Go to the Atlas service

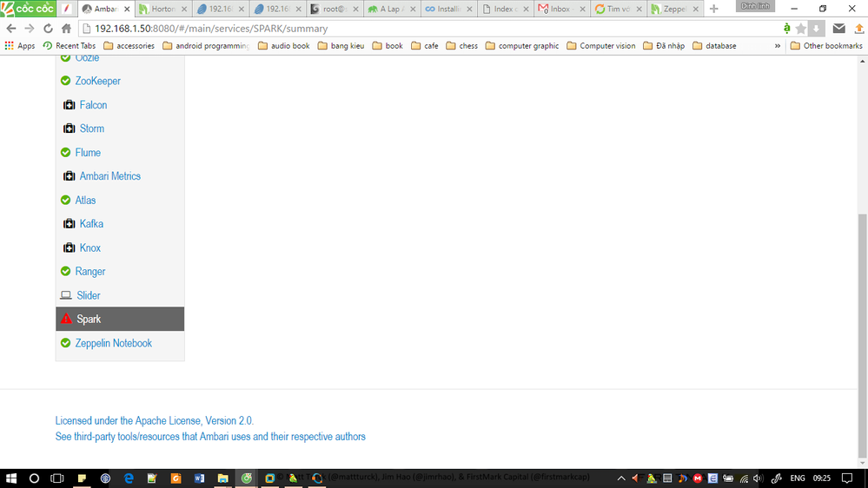[x=85, y=200]
